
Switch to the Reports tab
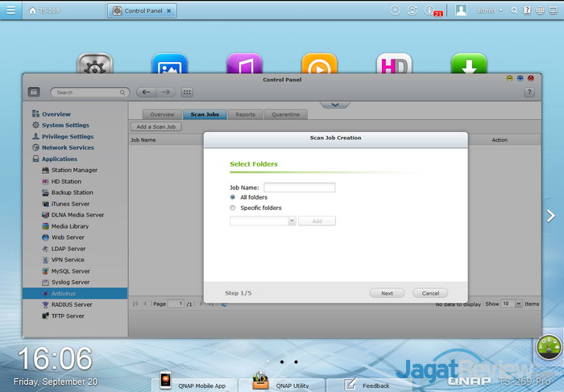tap(245, 114)
